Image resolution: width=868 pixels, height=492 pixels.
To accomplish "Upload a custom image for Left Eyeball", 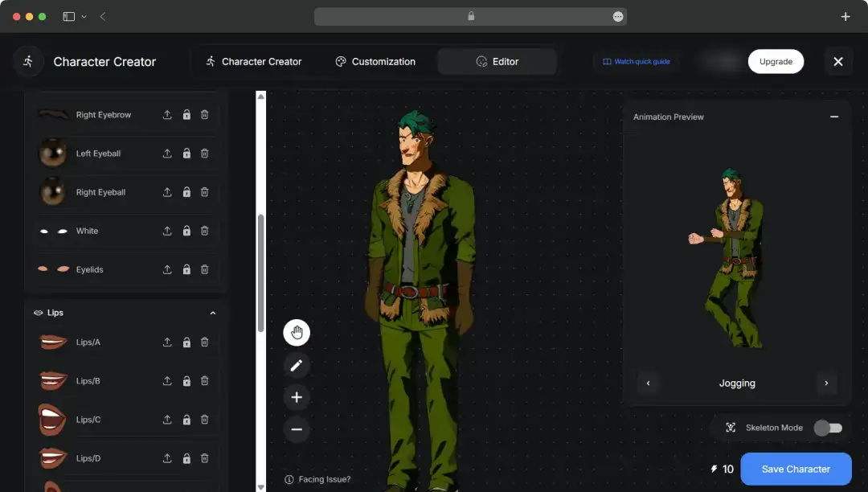I will coord(166,153).
